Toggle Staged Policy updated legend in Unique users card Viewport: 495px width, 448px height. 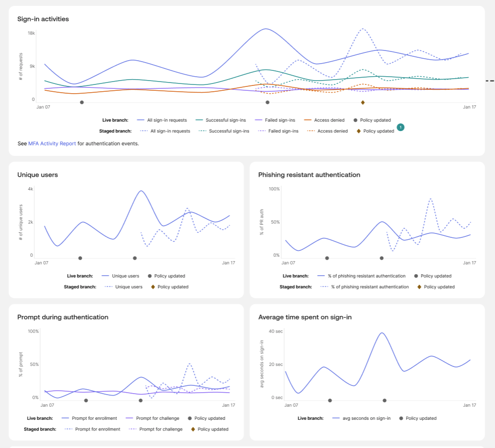pos(170,287)
